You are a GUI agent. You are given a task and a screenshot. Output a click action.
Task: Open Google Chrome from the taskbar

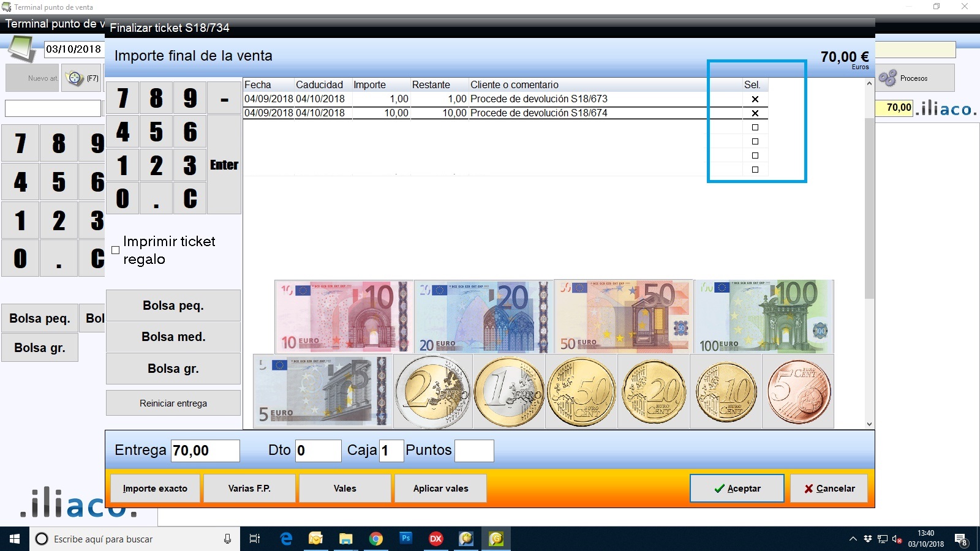[376, 539]
